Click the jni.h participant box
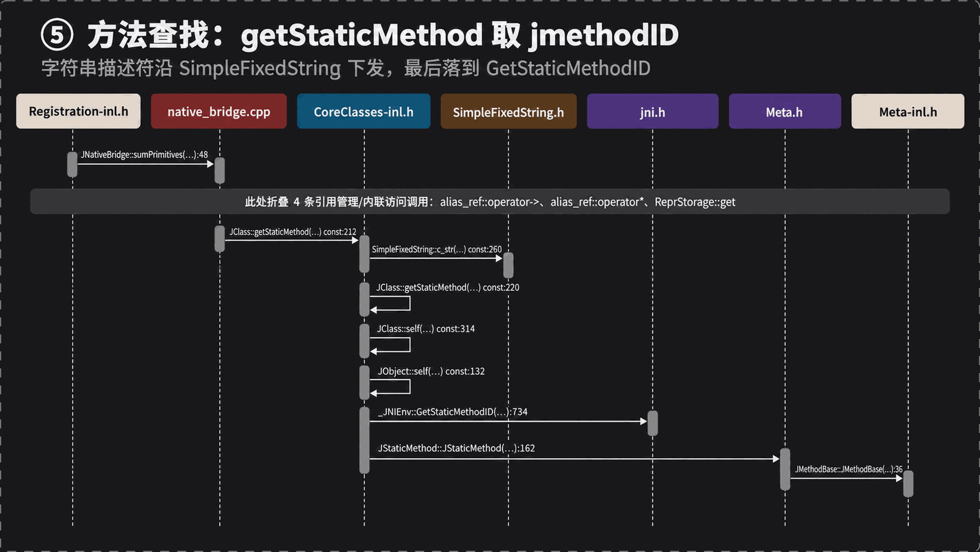The width and height of the screenshot is (980, 552). (652, 111)
